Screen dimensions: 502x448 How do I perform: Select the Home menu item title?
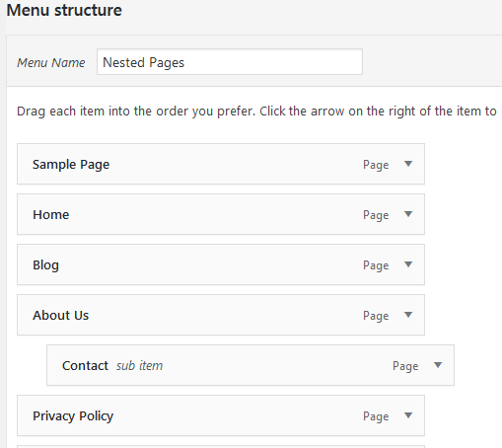(51, 215)
